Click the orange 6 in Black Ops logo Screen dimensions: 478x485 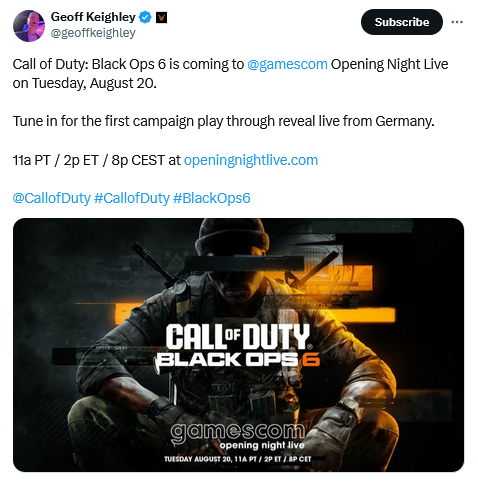pos(310,360)
